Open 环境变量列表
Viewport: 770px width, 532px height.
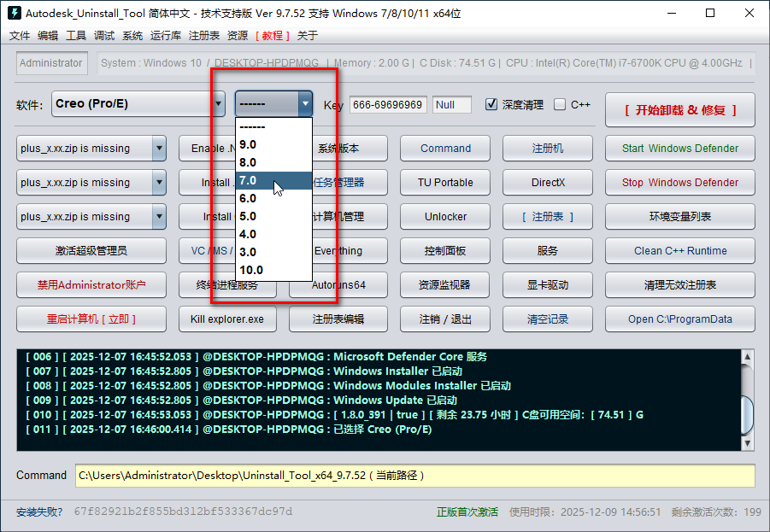point(680,216)
